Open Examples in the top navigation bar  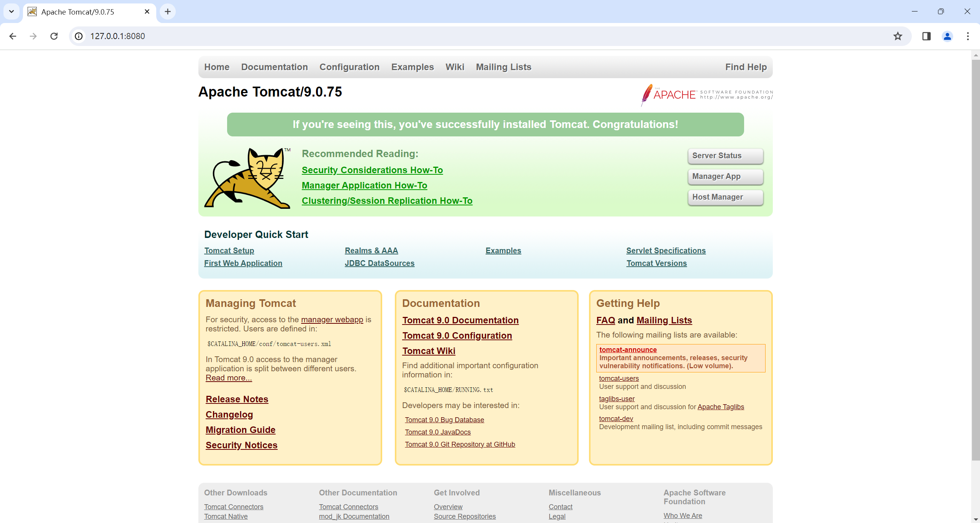tap(412, 67)
